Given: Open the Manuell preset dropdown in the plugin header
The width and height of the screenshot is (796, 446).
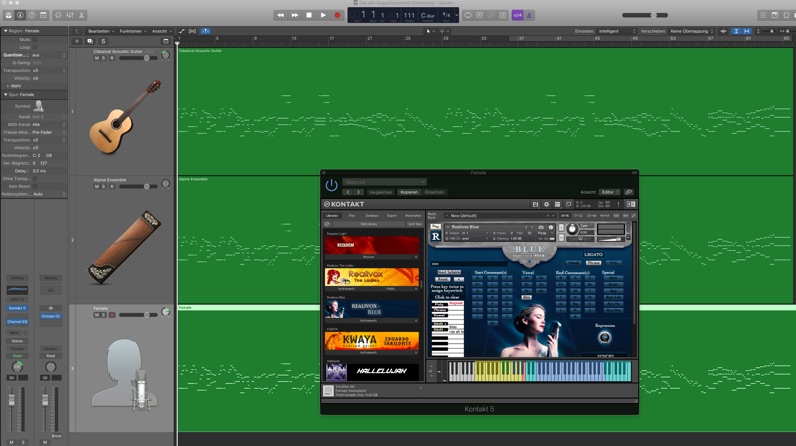Looking at the screenshot, I should click(x=384, y=182).
